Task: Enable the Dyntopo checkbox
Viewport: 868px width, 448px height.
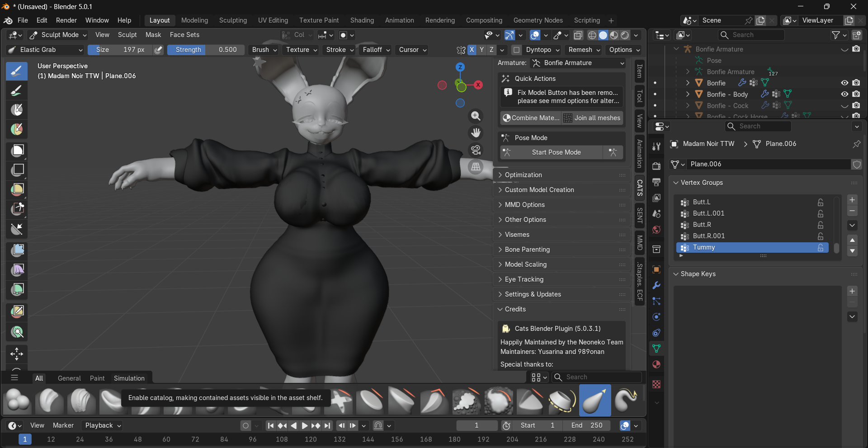Action: pyautogui.click(x=517, y=50)
